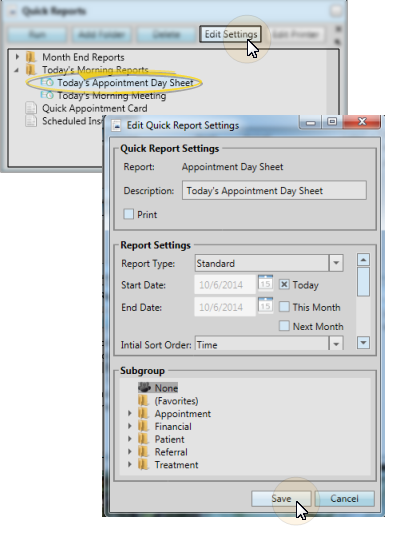Open the Initial Sort Order dropdown
This screenshot has height=535, width=395.
coord(336,344)
